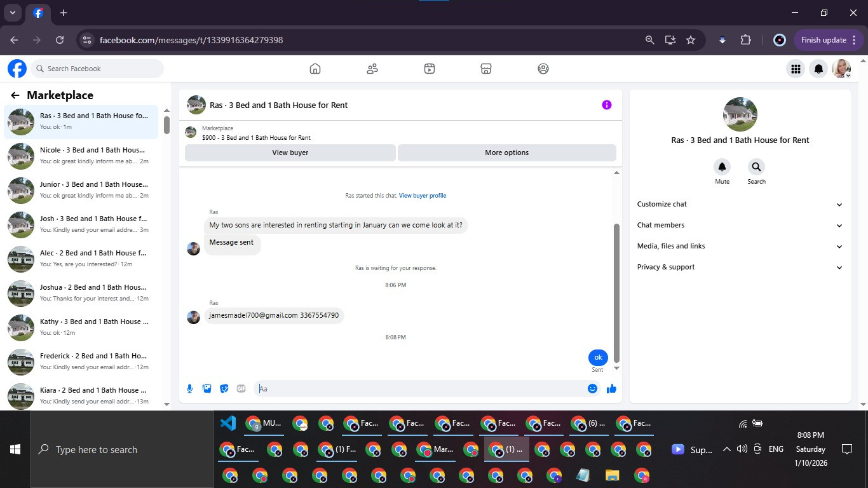Open the Frederick conversation
Screen dimensions: 868x488
(x=81, y=362)
